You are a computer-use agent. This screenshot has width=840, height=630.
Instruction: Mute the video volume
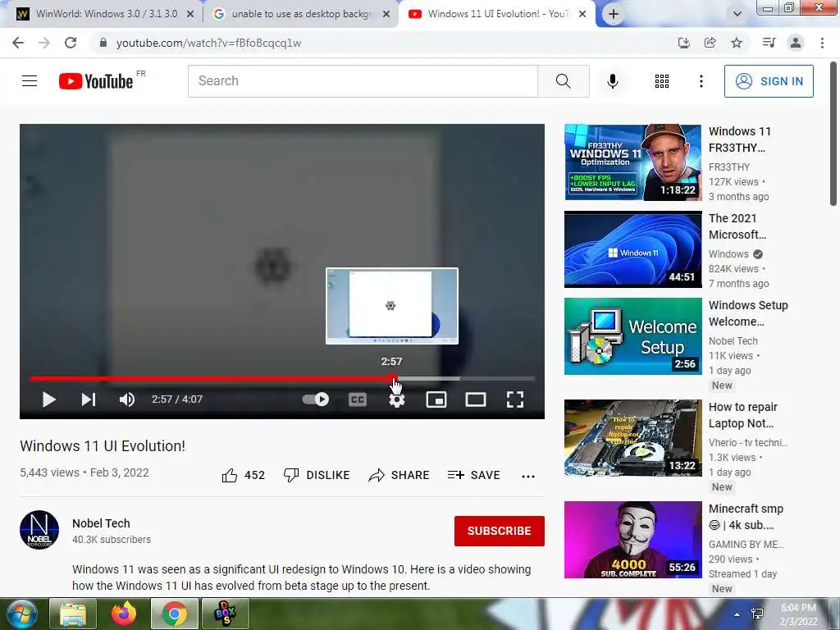pos(127,399)
